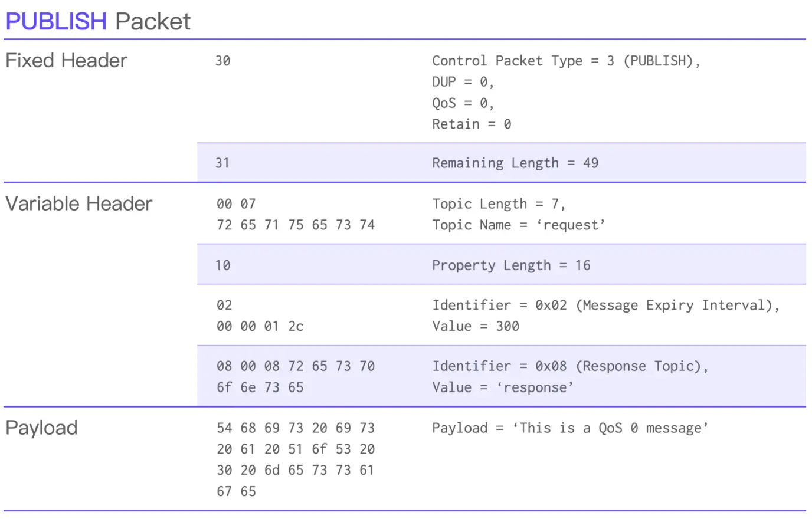Click the Topic Name = 'request' description
The image size is (812, 519).
click(x=519, y=225)
